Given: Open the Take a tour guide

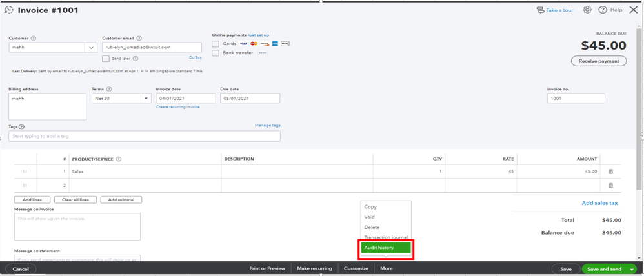Looking at the screenshot, I should click(554, 10).
